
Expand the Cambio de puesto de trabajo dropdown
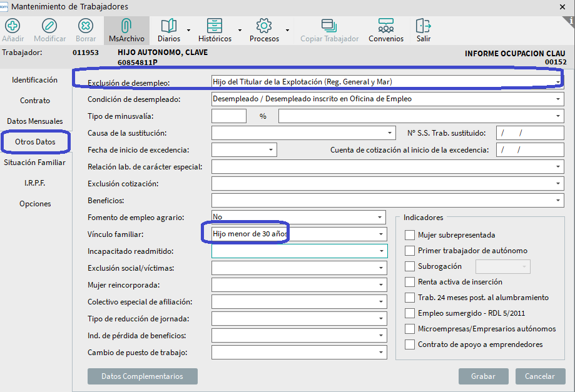coord(299,353)
